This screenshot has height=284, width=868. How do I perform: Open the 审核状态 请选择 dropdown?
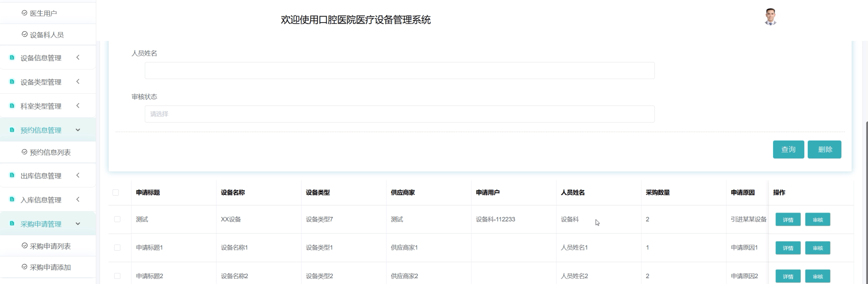(400, 114)
